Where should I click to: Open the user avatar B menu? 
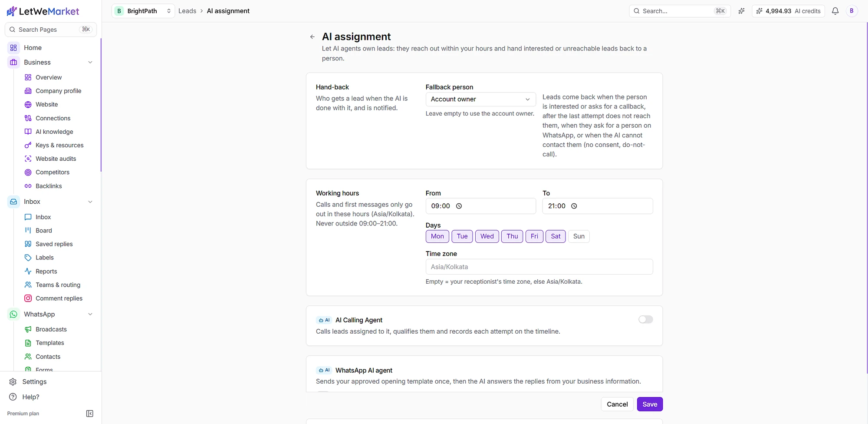pyautogui.click(x=852, y=11)
